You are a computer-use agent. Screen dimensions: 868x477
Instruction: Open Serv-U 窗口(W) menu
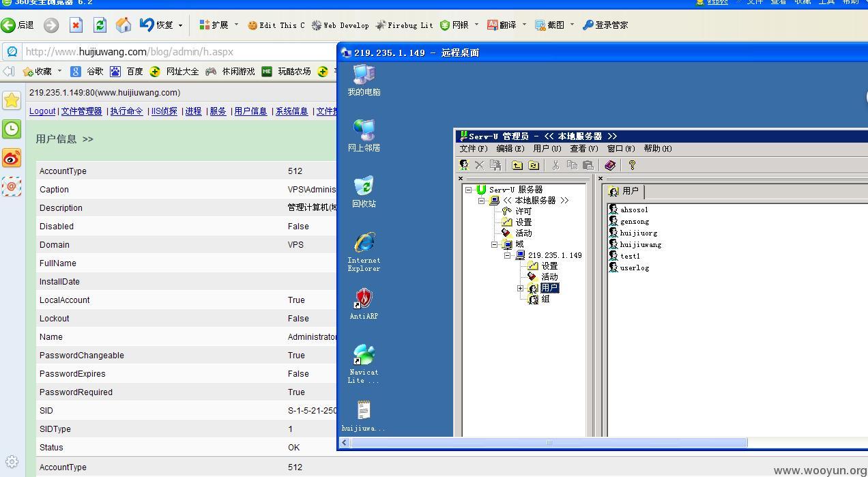tap(621, 149)
